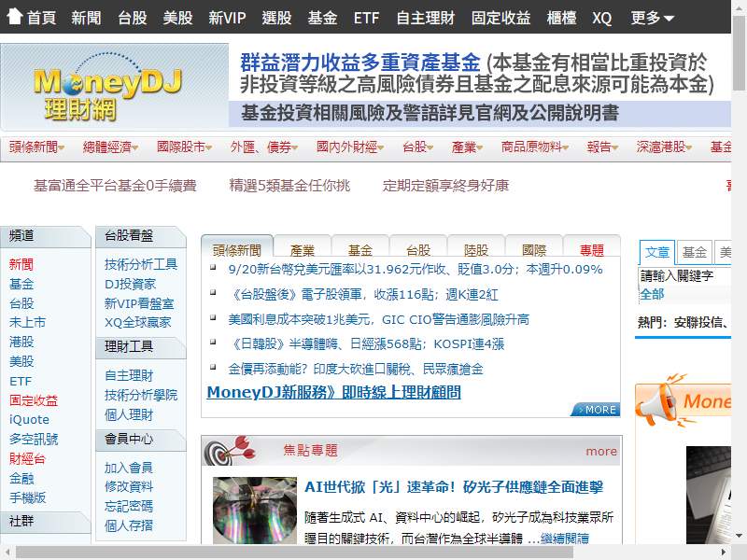Select the 文章 search tab
The width and height of the screenshot is (747, 560).
[657, 252]
